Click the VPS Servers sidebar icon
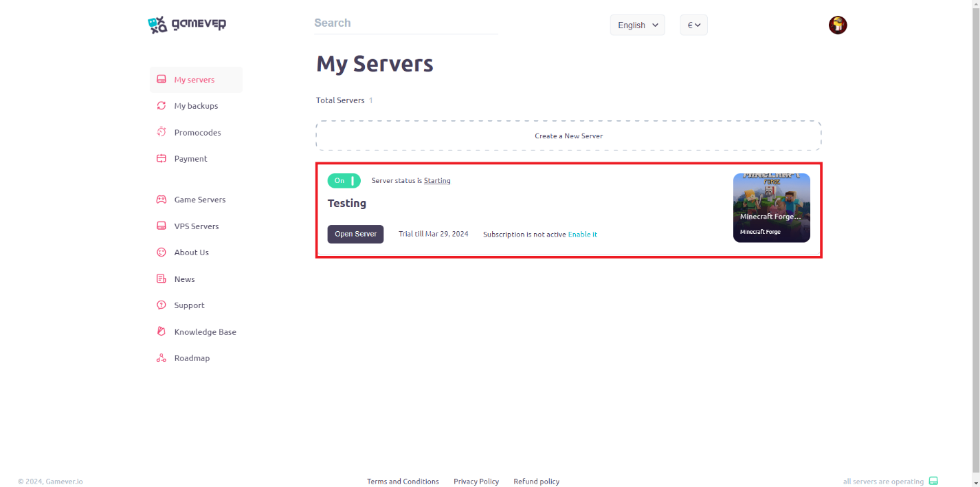The width and height of the screenshot is (980, 487). click(x=162, y=226)
